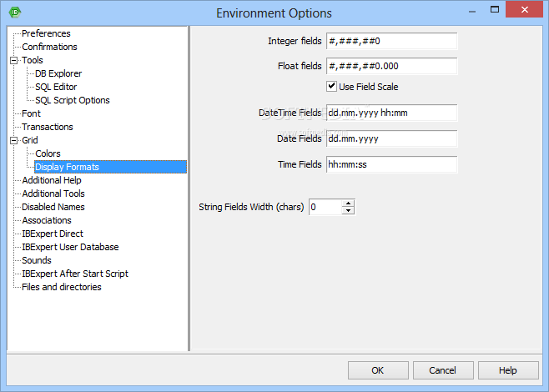Collapse the Grid tree node
Image resolution: width=549 pixels, height=392 pixels.
point(13,140)
